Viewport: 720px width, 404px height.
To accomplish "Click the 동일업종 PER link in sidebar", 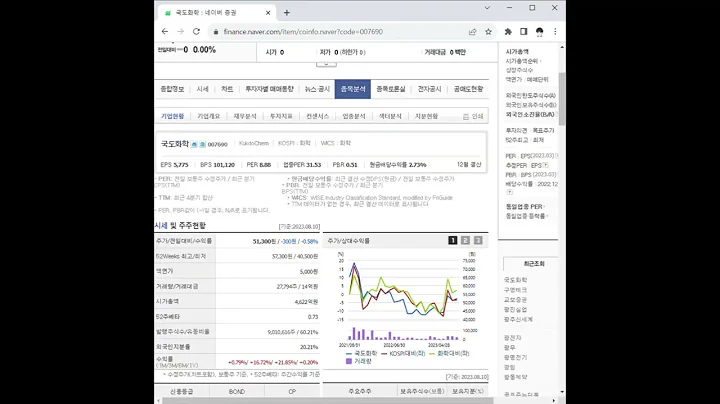I will [524, 207].
